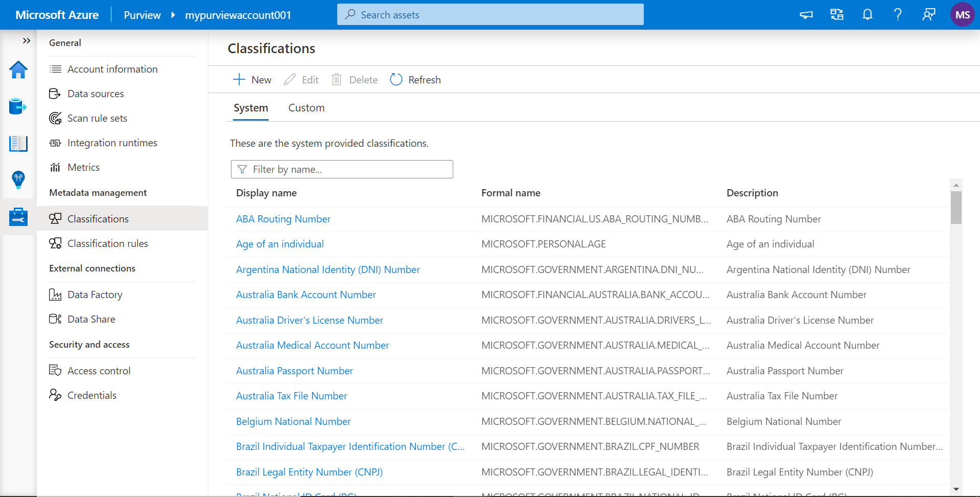
Task: Open the feedback person icon in header
Action: coord(928,15)
